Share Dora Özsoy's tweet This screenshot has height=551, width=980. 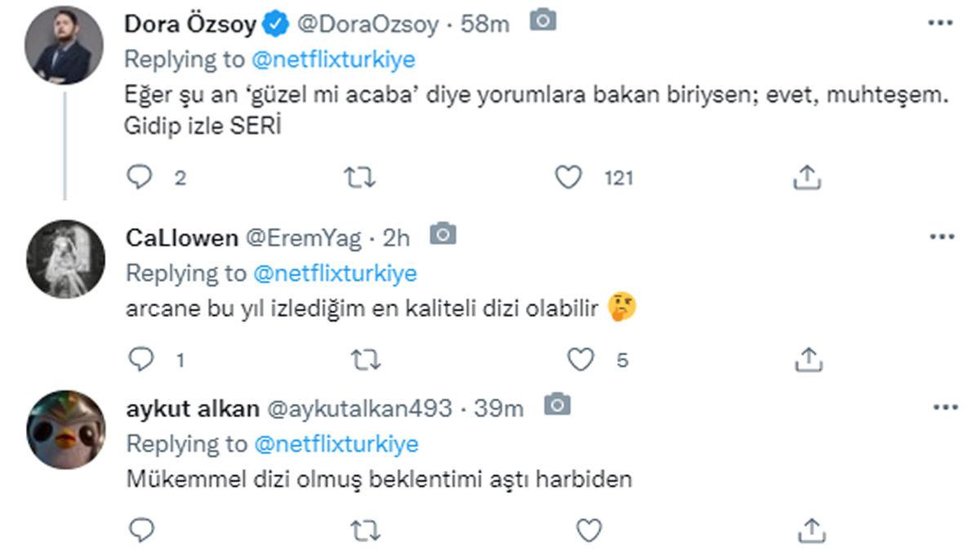click(807, 177)
